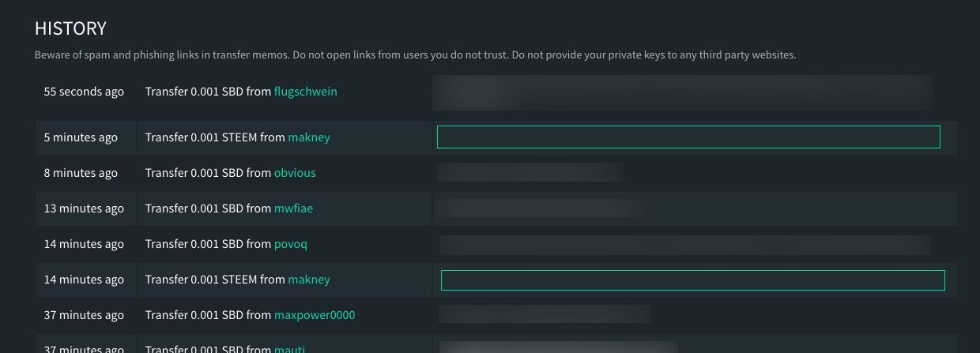Click the 8 minutes ago timestamp

(x=81, y=173)
